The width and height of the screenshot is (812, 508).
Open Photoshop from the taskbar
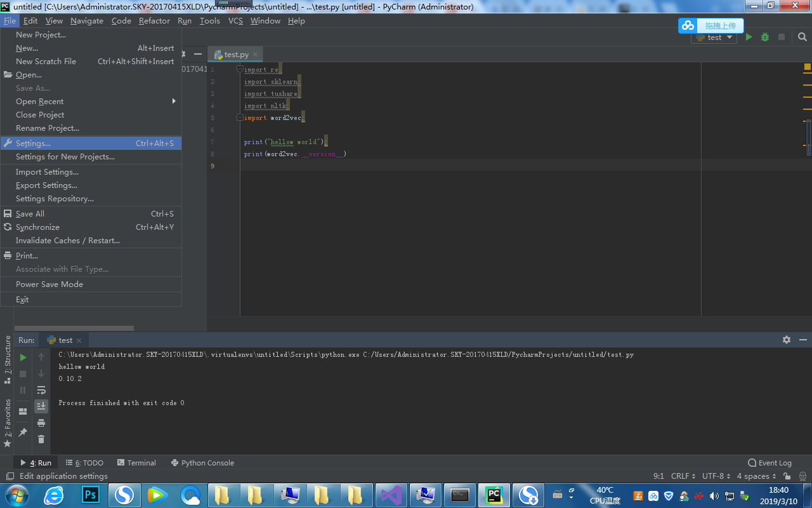[x=91, y=495]
